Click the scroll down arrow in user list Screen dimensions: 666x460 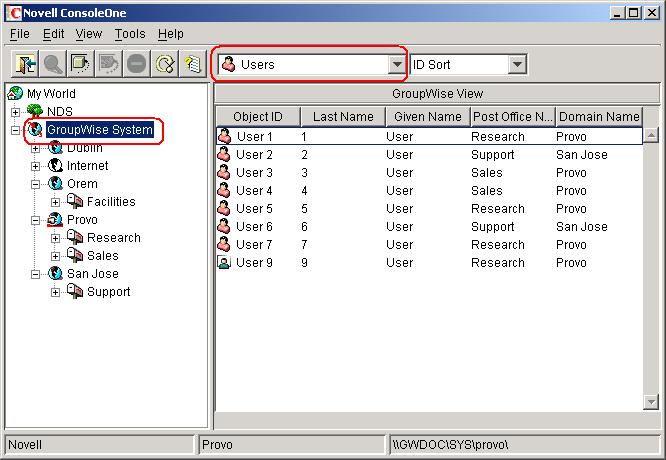[x=651, y=401]
